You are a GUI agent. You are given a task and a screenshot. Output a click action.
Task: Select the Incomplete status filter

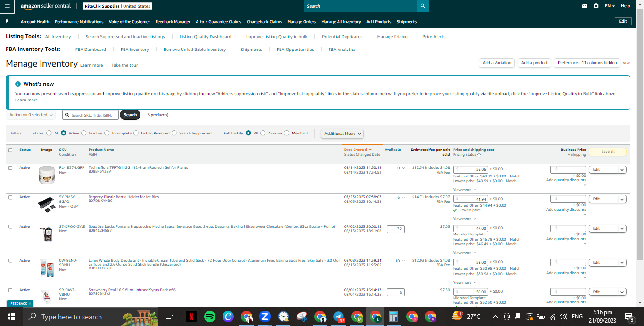pyautogui.click(x=107, y=133)
